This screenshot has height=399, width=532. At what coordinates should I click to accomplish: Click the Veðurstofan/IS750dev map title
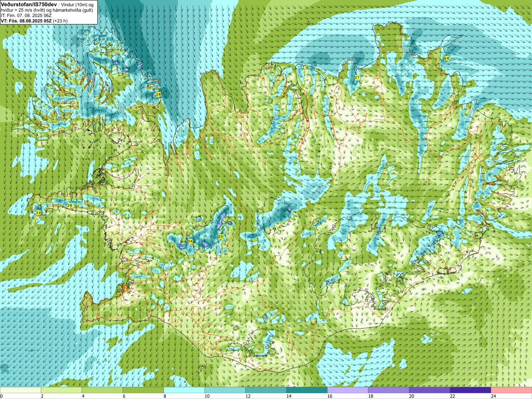tap(28, 4)
